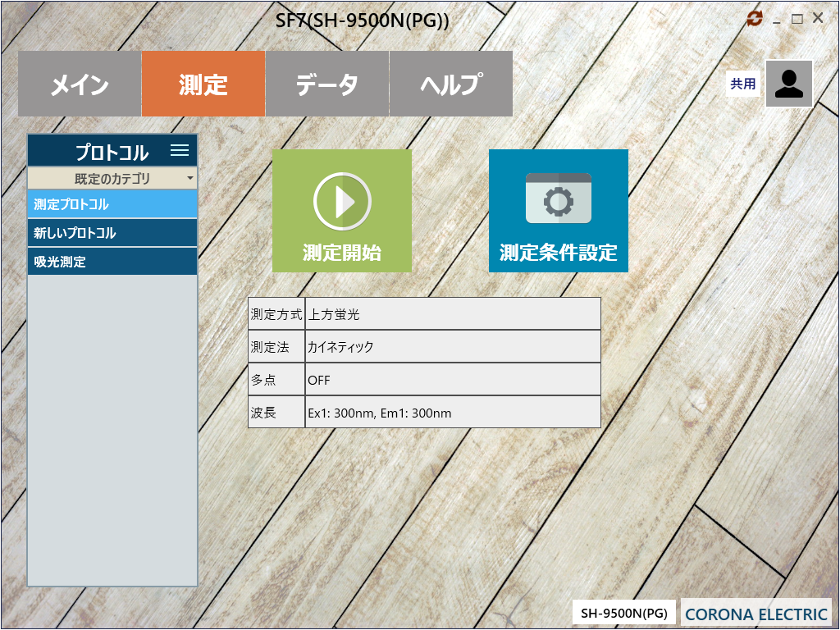The width and height of the screenshot is (840, 630).
Task: Click the 測定方式 上方蛍光 row
Action: (424, 314)
